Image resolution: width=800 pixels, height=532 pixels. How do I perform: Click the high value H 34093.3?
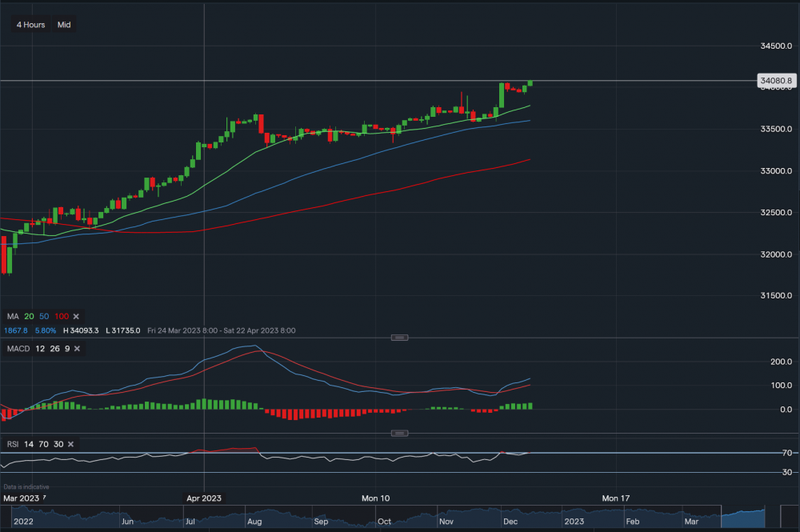coord(82,330)
